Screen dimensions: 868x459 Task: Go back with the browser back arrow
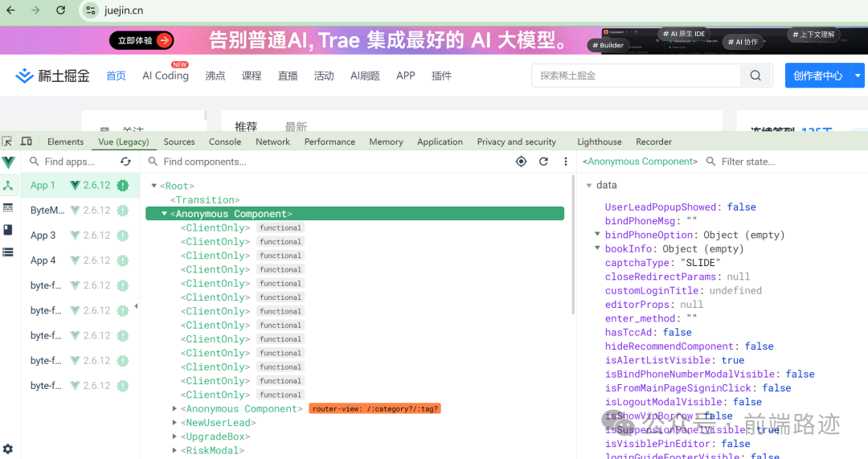[x=10, y=10]
